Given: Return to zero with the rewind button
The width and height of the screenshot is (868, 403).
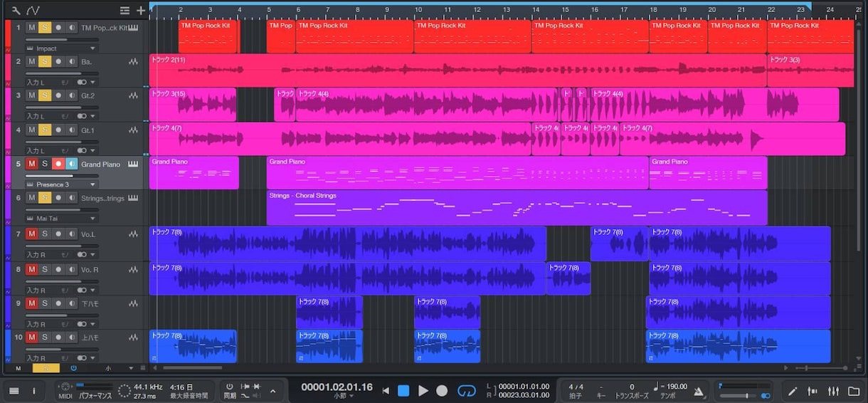Looking at the screenshot, I should coord(386,390).
